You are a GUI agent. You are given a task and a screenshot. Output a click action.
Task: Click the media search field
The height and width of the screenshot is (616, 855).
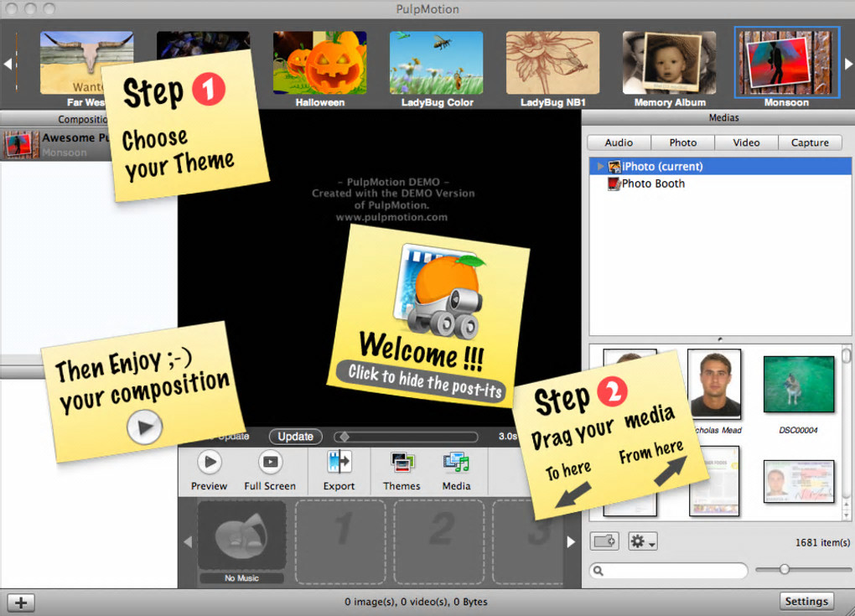(669, 570)
